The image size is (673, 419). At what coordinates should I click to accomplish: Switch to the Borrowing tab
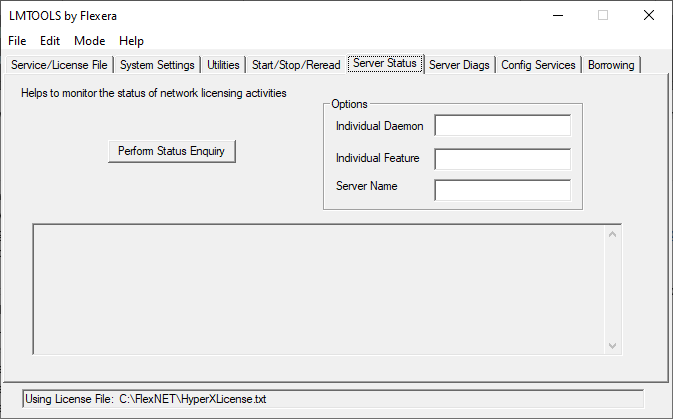pos(611,65)
